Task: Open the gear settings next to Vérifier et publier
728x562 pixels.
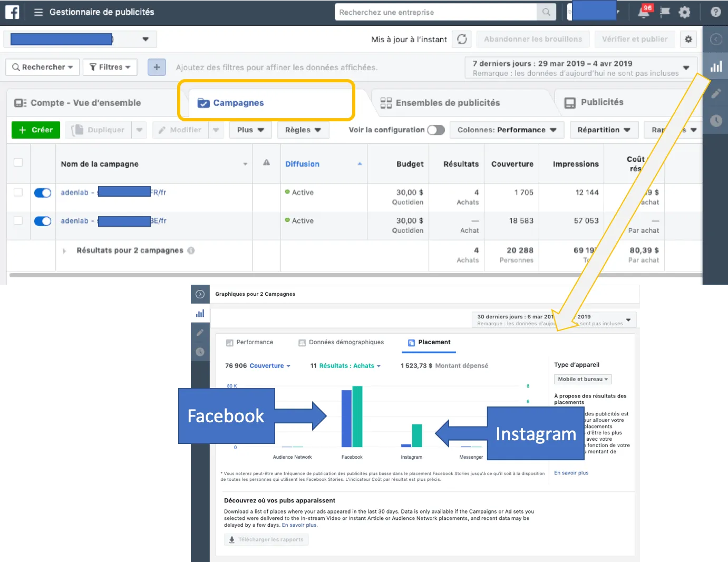Action: point(688,39)
